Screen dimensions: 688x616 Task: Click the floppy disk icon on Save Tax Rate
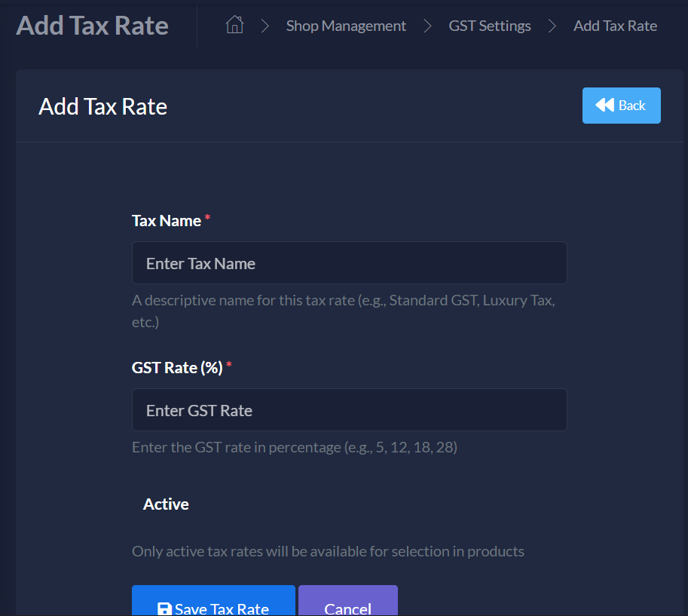(164, 608)
